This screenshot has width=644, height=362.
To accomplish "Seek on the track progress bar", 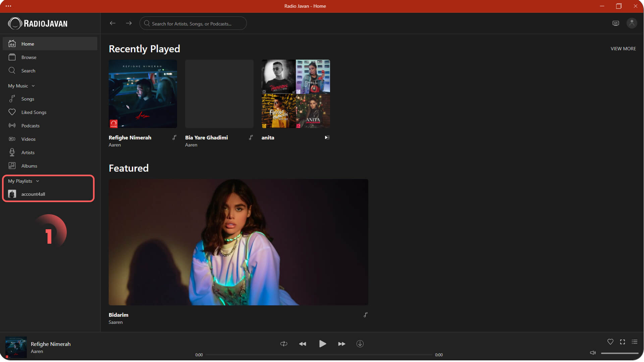I will pos(319,355).
